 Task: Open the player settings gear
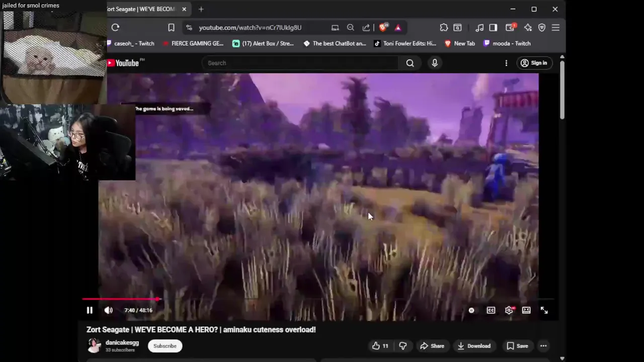click(509, 310)
